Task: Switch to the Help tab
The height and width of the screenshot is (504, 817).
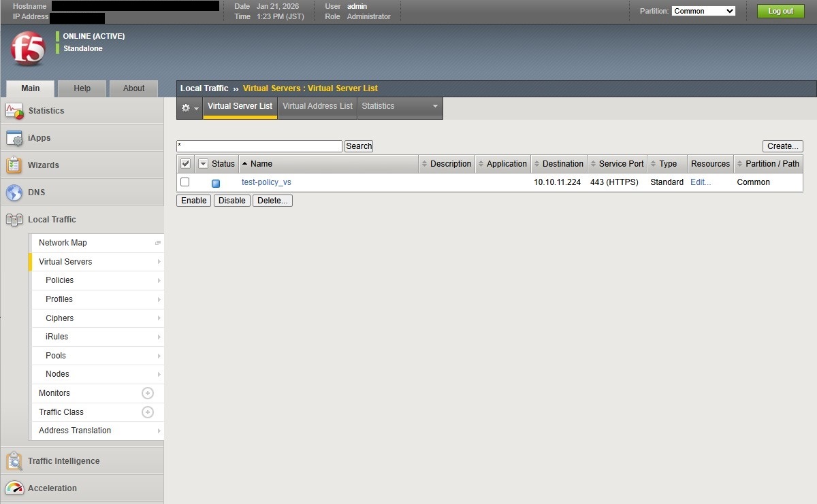Action: [x=82, y=88]
